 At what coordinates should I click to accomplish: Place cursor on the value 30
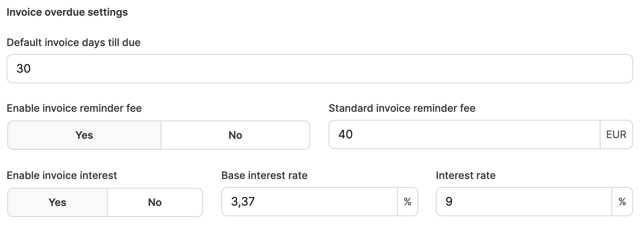point(24,69)
